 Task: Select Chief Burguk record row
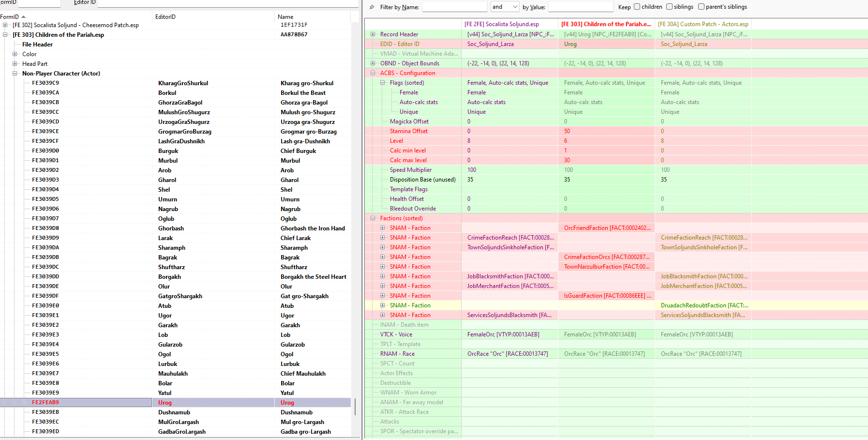[x=175, y=151]
